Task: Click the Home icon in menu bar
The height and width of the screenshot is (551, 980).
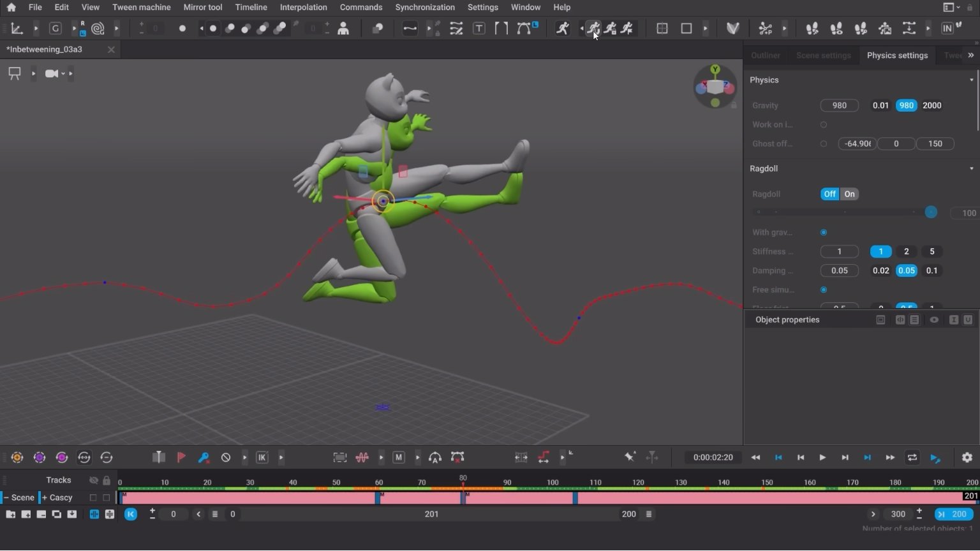Action: (x=11, y=8)
